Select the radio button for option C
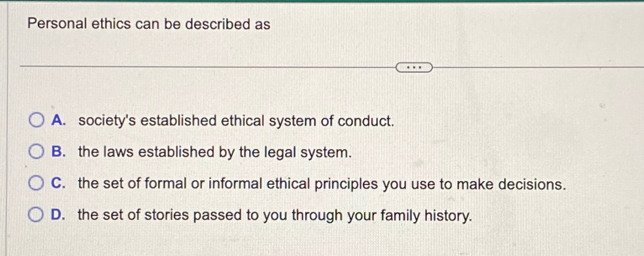This screenshot has width=644, height=256. [x=37, y=183]
